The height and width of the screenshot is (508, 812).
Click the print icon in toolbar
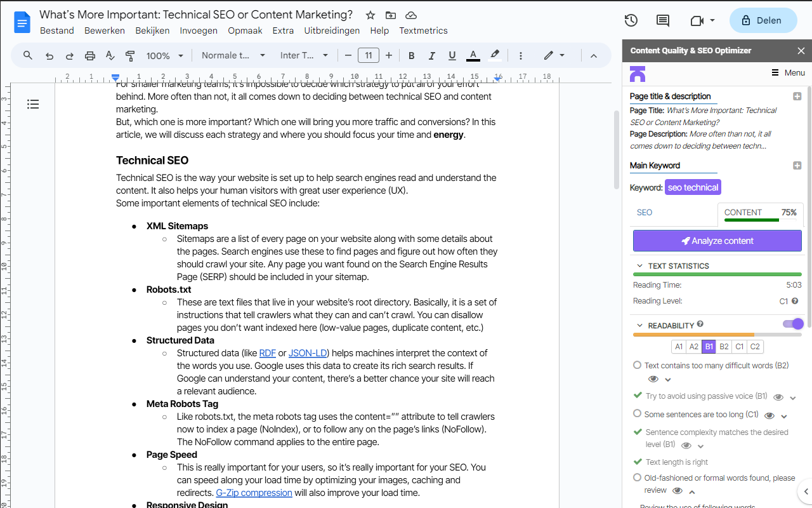[x=90, y=56]
